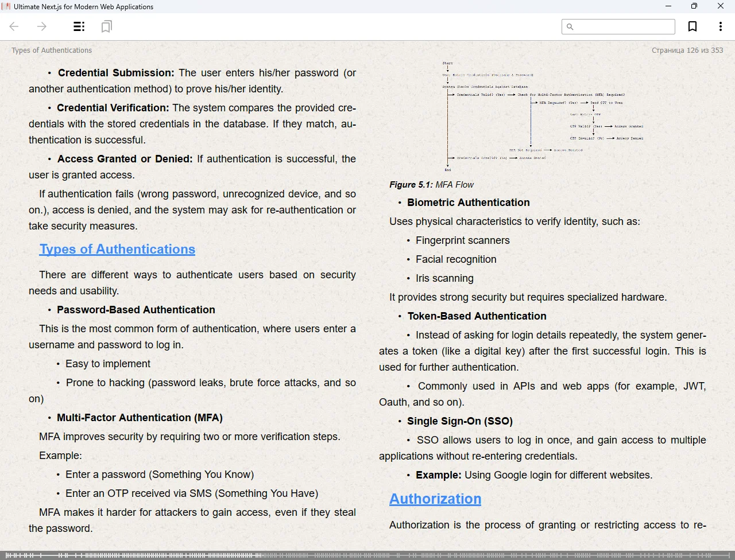Click the page counter 'Страница 126 из 353'
735x560 pixels.
687,50
